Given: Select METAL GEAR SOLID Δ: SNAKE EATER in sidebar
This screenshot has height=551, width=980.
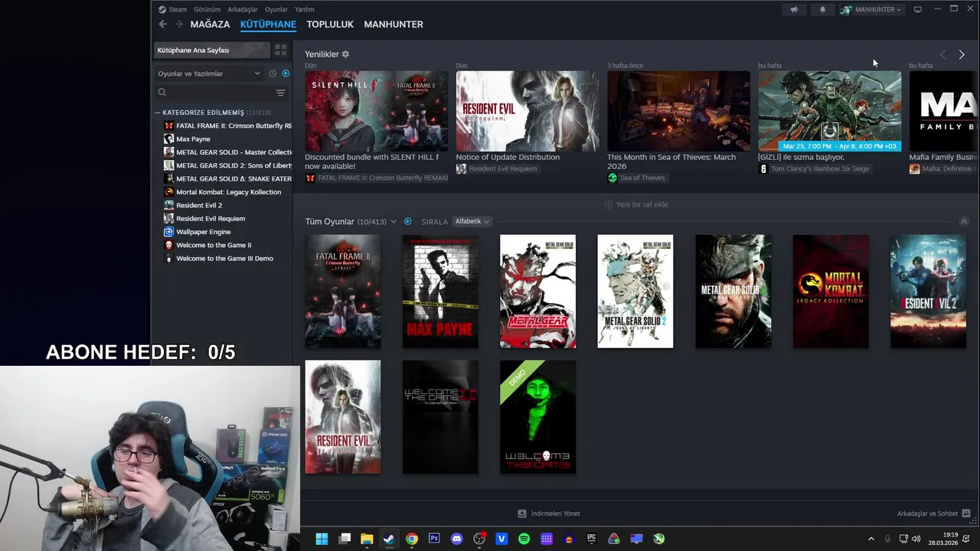Looking at the screenshot, I should click(x=228, y=179).
